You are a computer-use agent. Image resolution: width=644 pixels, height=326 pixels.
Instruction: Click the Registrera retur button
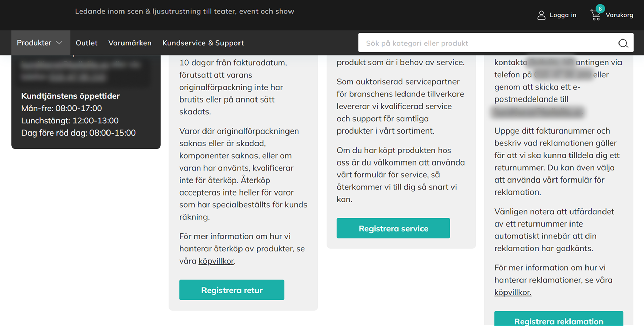coord(232,290)
